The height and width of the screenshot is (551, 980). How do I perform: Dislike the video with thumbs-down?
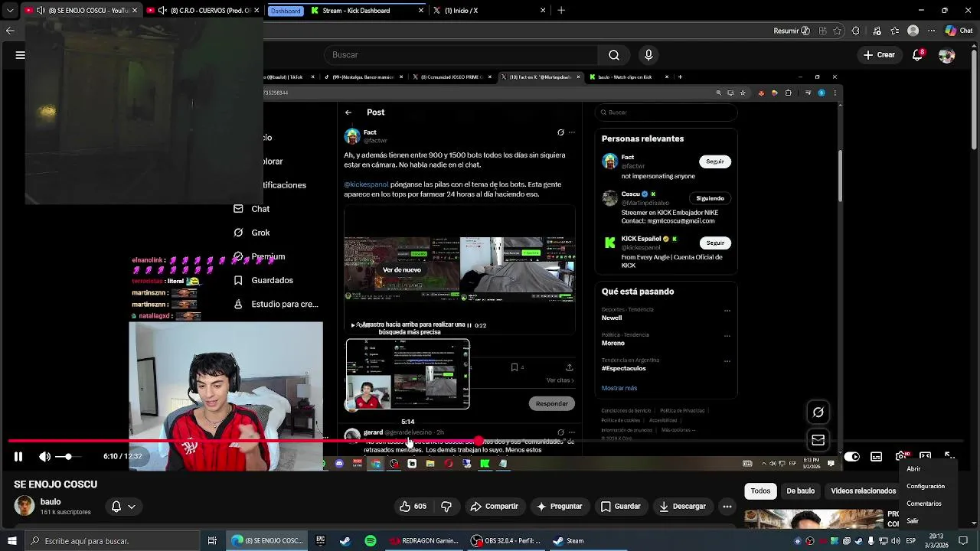coord(446,507)
